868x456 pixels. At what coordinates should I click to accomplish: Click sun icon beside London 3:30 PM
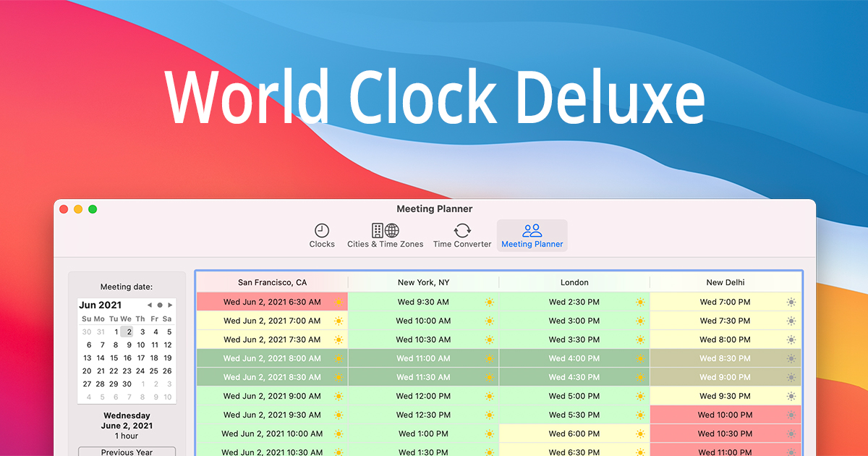[x=640, y=339]
